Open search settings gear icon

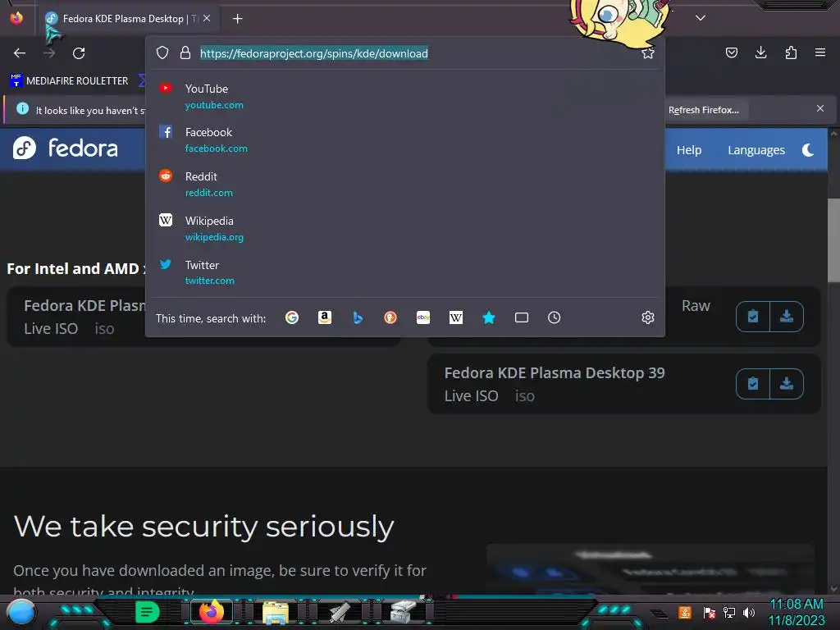pos(648,317)
